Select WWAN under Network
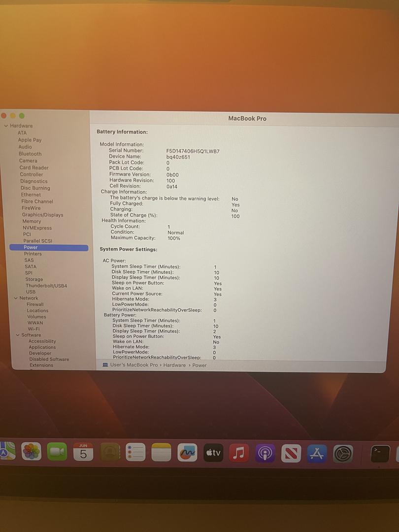The width and height of the screenshot is (399, 532). tap(35, 323)
